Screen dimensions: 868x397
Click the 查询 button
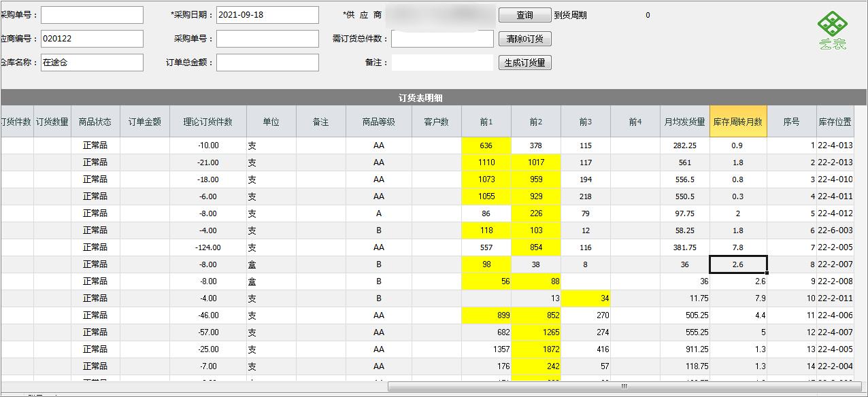coord(524,15)
